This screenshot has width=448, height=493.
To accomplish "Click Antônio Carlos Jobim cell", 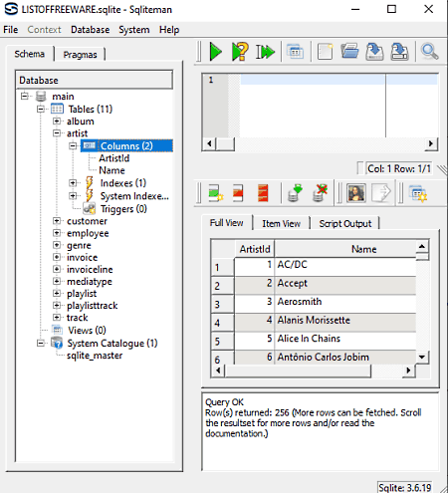I will [345, 357].
